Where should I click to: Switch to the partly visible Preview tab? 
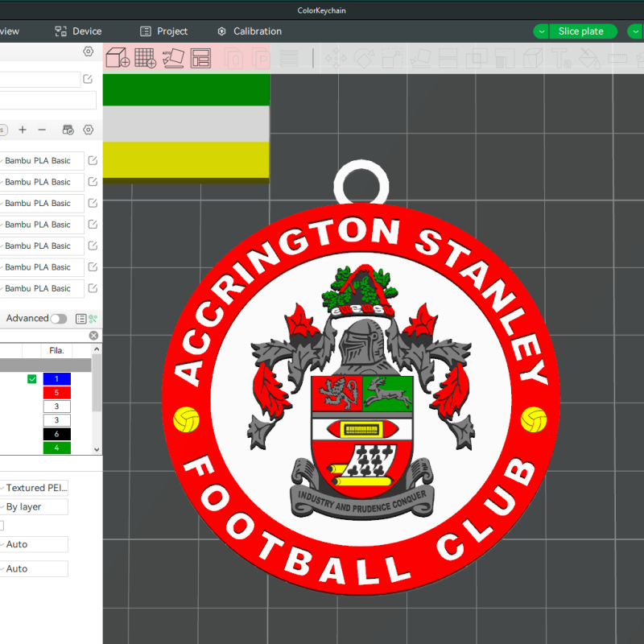click(x=9, y=31)
